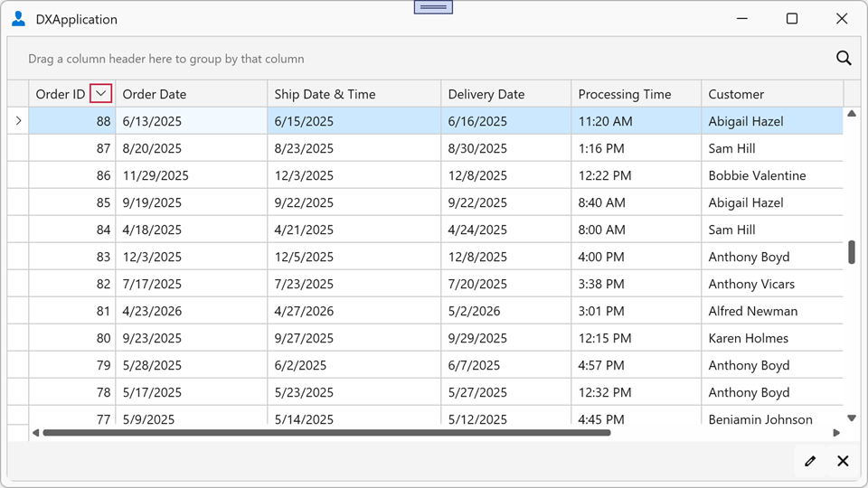Select Order Date cell 6/13/2025

192,121
